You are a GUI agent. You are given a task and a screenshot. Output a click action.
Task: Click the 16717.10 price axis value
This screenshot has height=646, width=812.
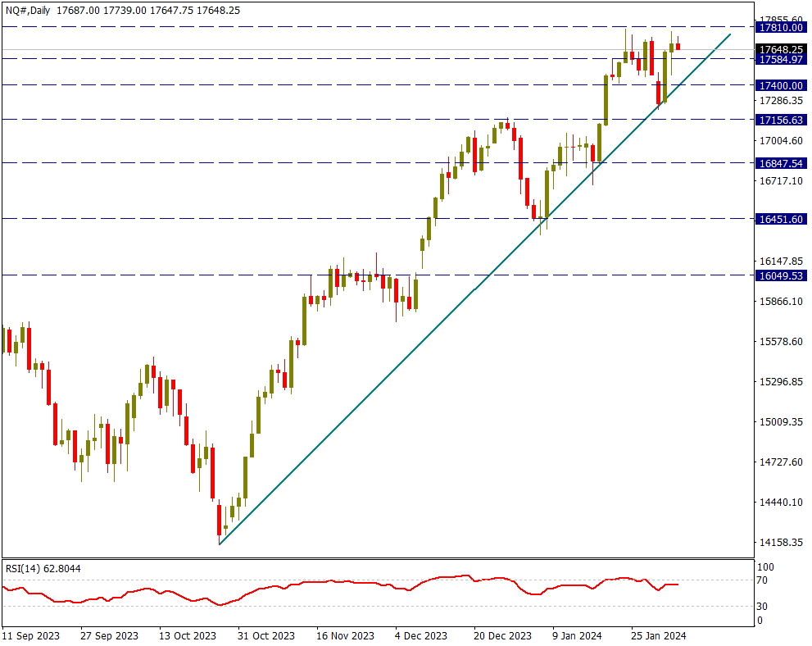pyautogui.click(x=781, y=181)
